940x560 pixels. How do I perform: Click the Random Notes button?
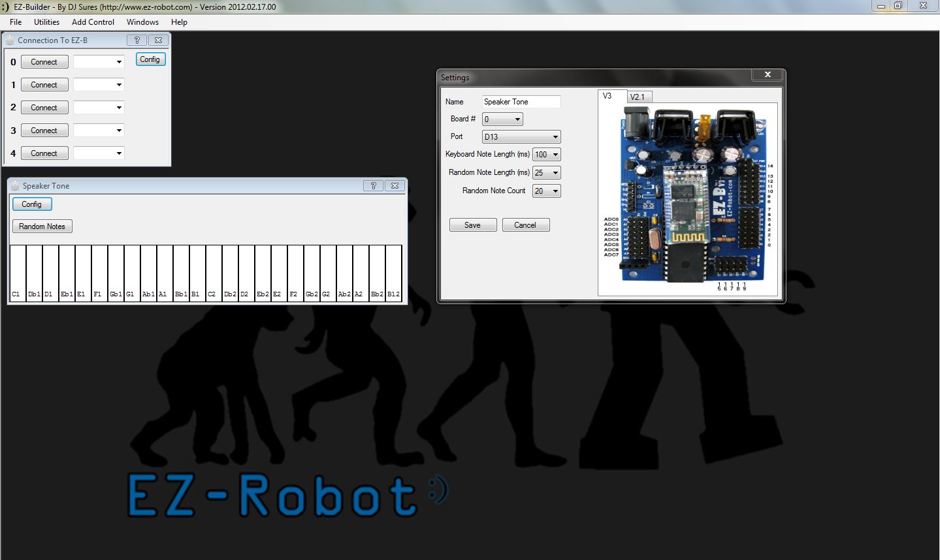(x=42, y=226)
